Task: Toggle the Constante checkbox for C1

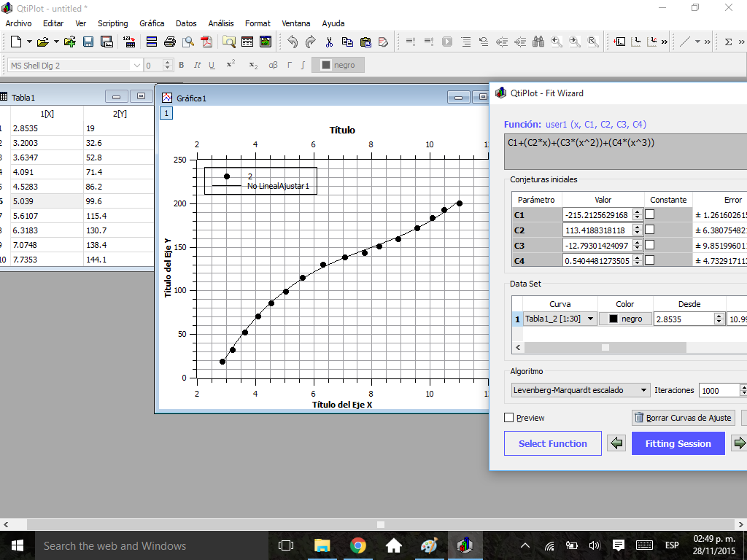Action: coord(649,215)
